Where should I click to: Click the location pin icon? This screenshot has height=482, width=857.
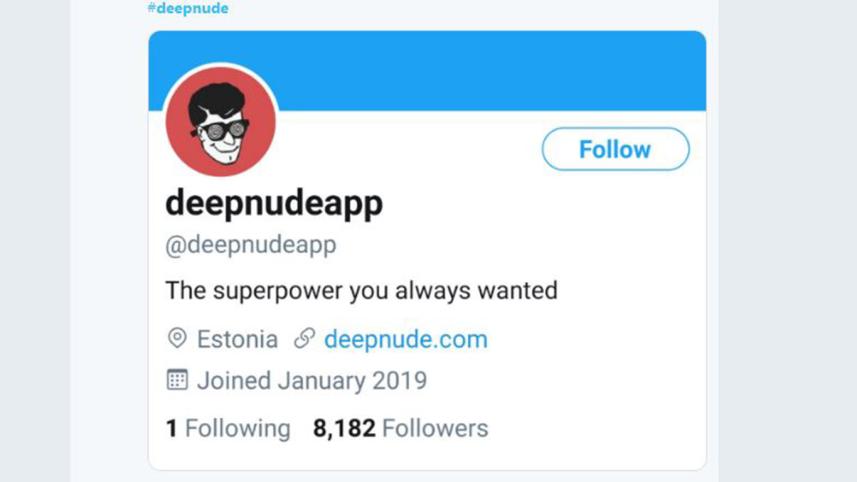(x=177, y=339)
